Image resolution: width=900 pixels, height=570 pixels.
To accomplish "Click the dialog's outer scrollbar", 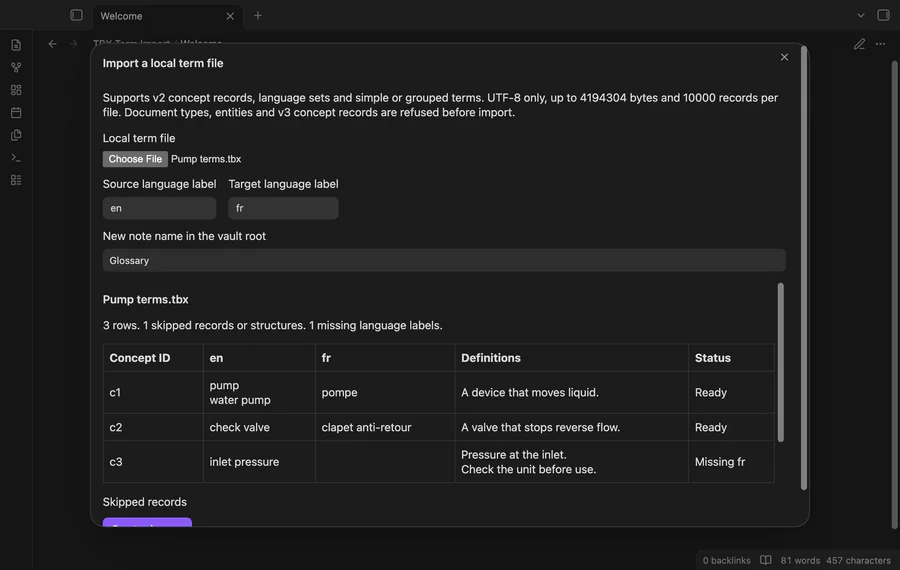I will (804, 268).
